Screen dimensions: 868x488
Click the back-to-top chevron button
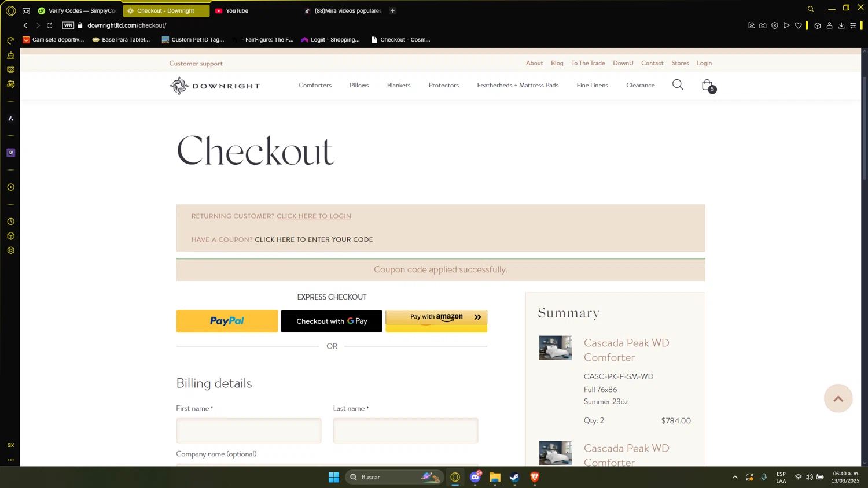838,398
